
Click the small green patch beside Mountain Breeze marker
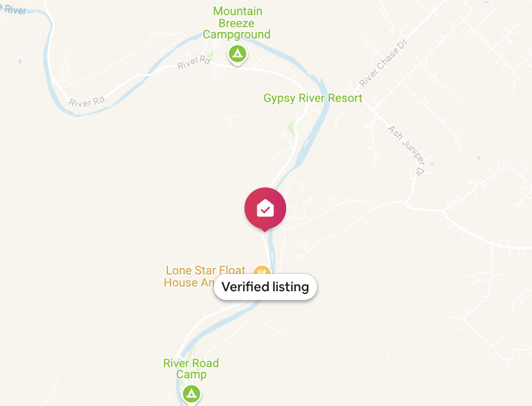pyautogui.click(x=211, y=55)
